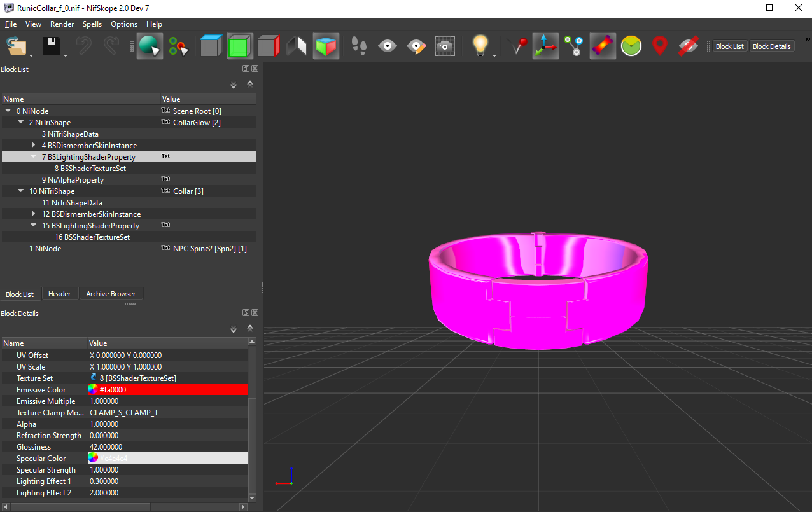Image resolution: width=812 pixels, height=512 pixels.
Task: Click the red Emissive Color swatch
Action: point(93,390)
